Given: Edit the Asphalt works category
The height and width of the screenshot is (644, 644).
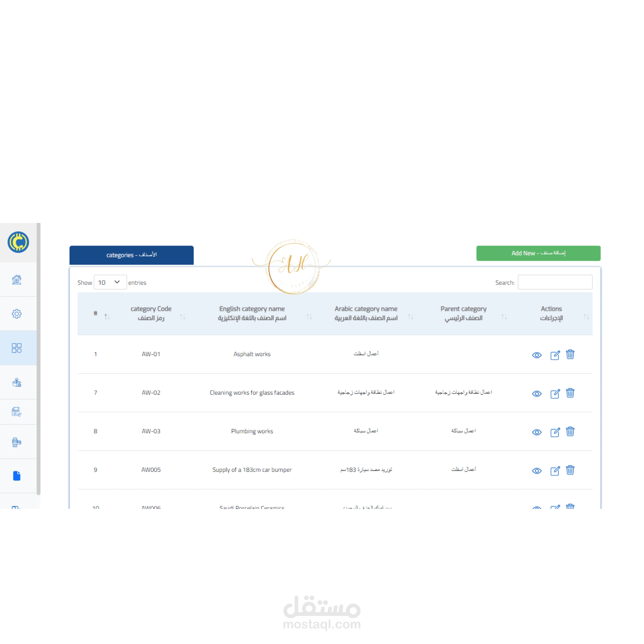Looking at the screenshot, I should click(555, 355).
